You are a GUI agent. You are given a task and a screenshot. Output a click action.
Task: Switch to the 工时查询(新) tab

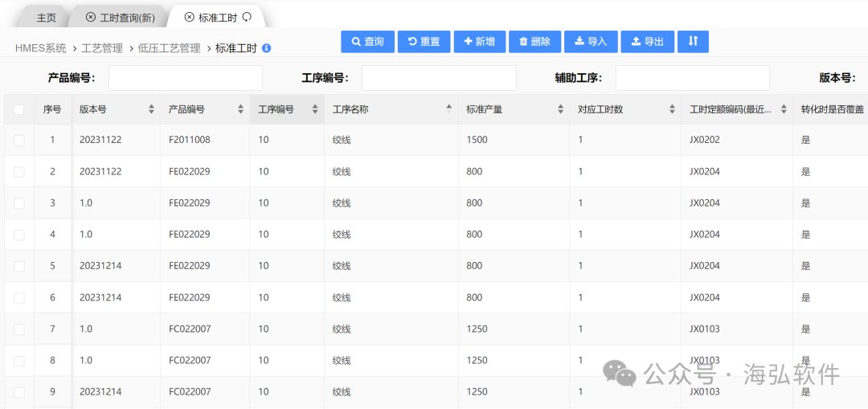(127, 18)
